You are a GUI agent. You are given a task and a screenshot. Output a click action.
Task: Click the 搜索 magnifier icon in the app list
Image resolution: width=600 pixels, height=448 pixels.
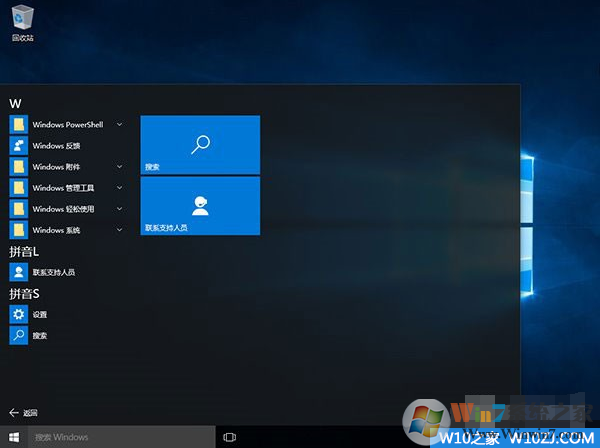[x=18, y=335]
